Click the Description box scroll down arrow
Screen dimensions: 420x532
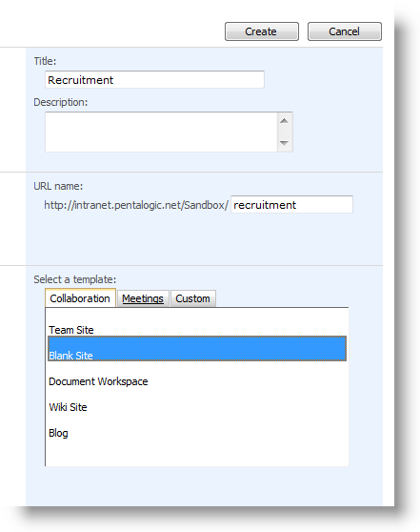click(285, 143)
